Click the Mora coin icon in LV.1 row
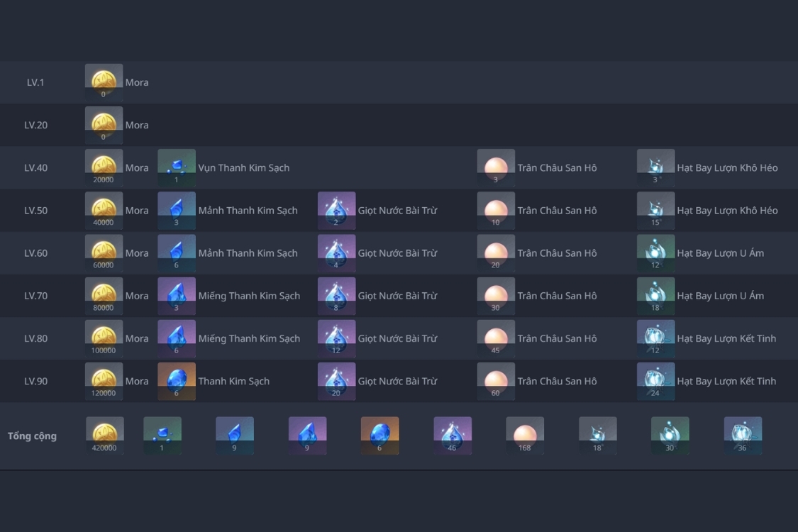 click(104, 82)
